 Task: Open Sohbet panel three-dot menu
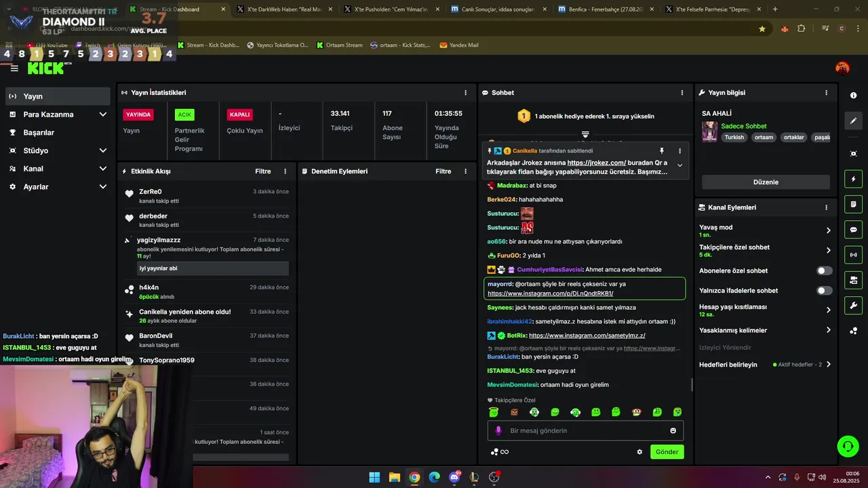pos(682,93)
